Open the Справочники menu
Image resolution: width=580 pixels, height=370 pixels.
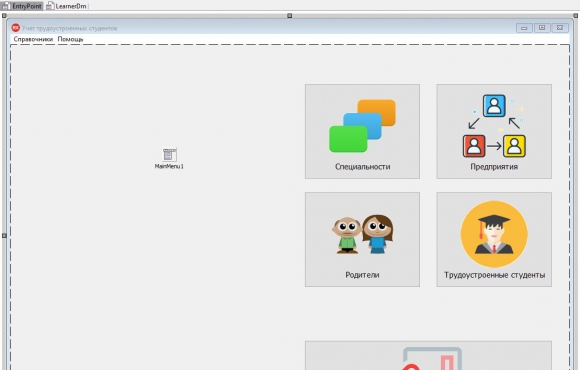[33, 39]
